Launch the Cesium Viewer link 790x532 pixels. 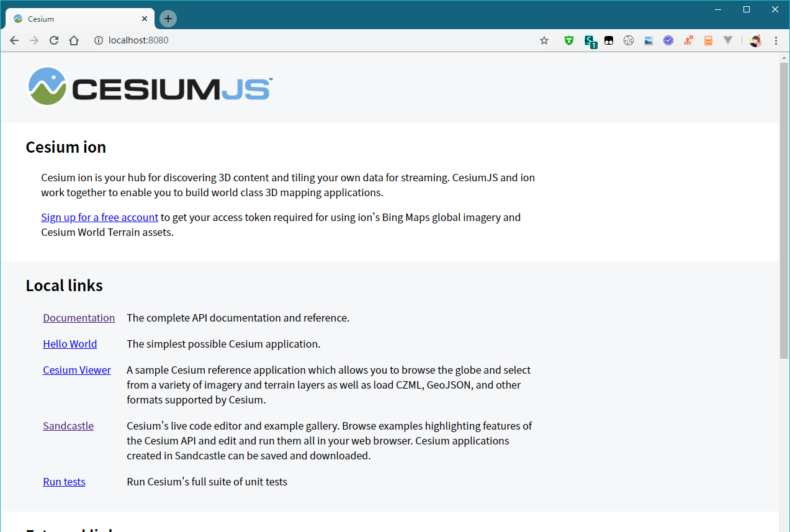tap(77, 370)
